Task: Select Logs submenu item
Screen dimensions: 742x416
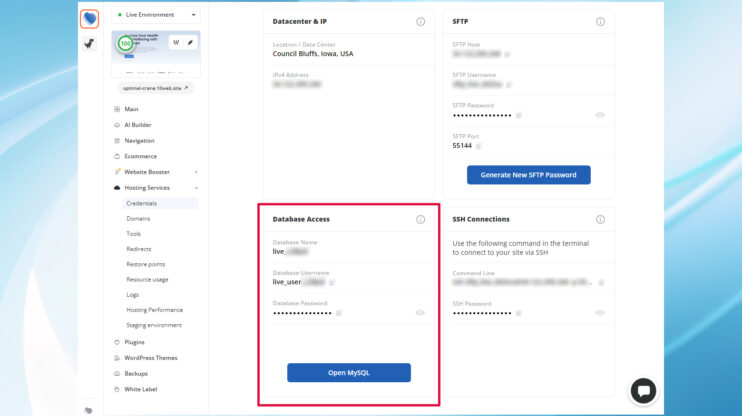Action: pos(132,295)
